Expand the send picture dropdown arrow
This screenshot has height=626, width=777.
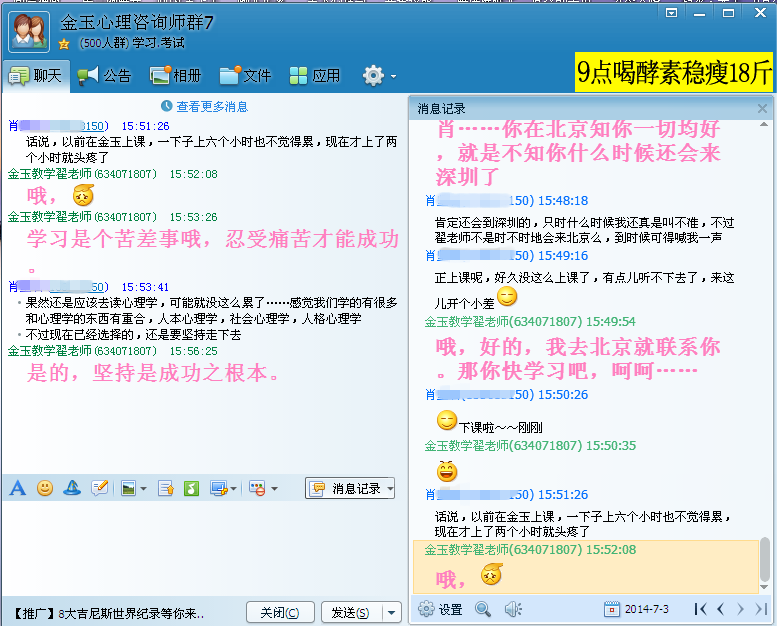tap(144, 489)
